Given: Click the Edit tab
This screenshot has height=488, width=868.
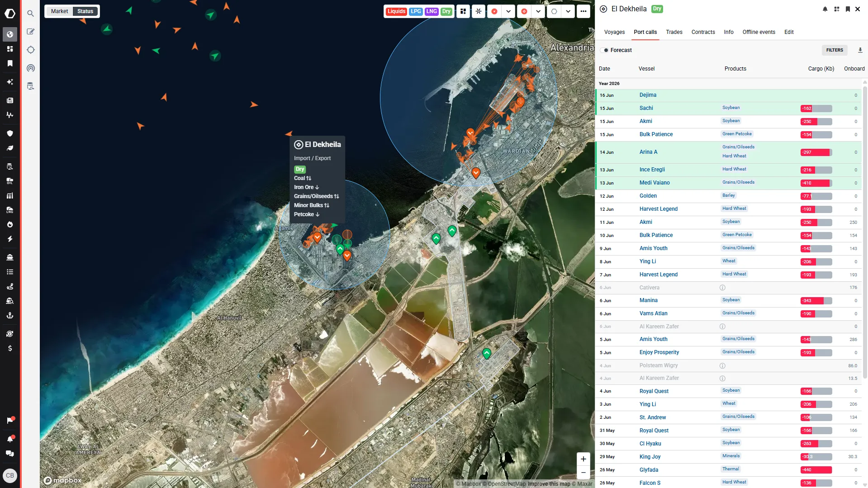Looking at the screenshot, I should pyautogui.click(x=789, y=32).
